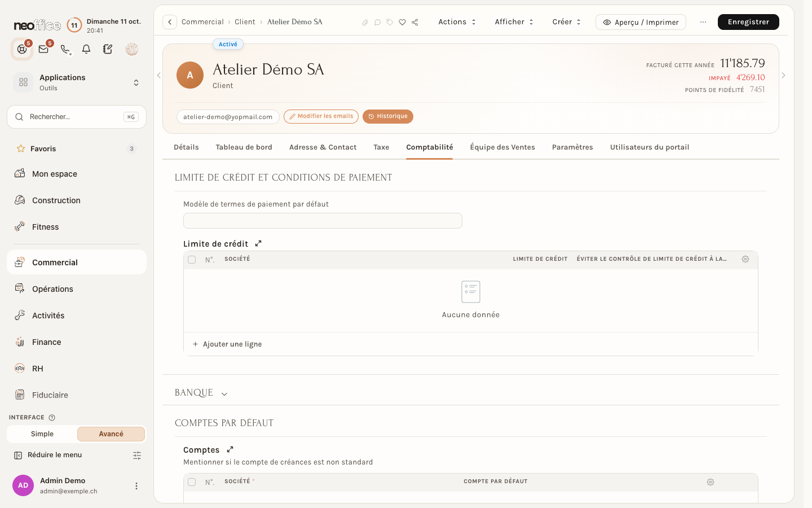The width and height of the screenshot is (812, 508).
Task: Click the attachment paperclip icon
Action: point(365,23)
